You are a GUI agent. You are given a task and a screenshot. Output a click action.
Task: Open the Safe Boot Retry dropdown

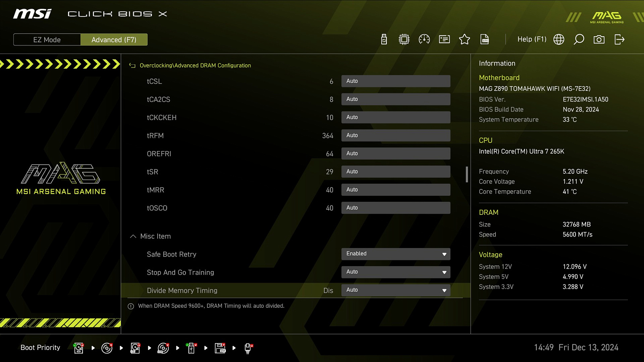pos(396,254)
